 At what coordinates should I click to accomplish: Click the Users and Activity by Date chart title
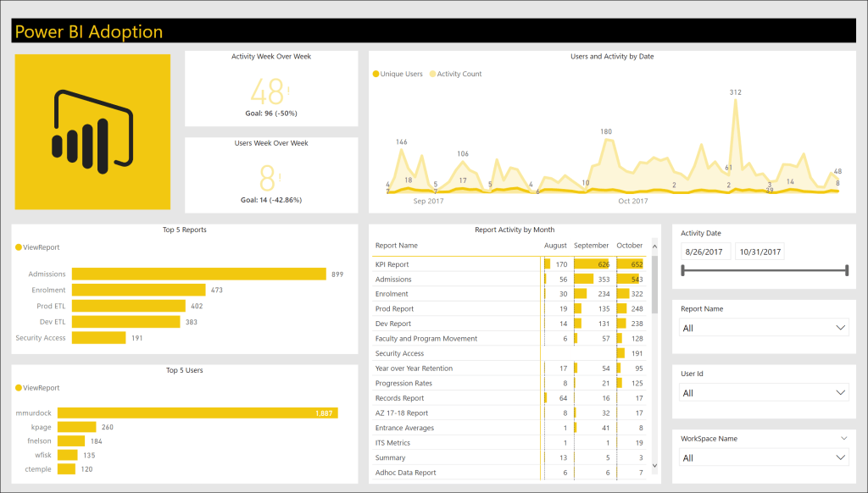[612, 57]
